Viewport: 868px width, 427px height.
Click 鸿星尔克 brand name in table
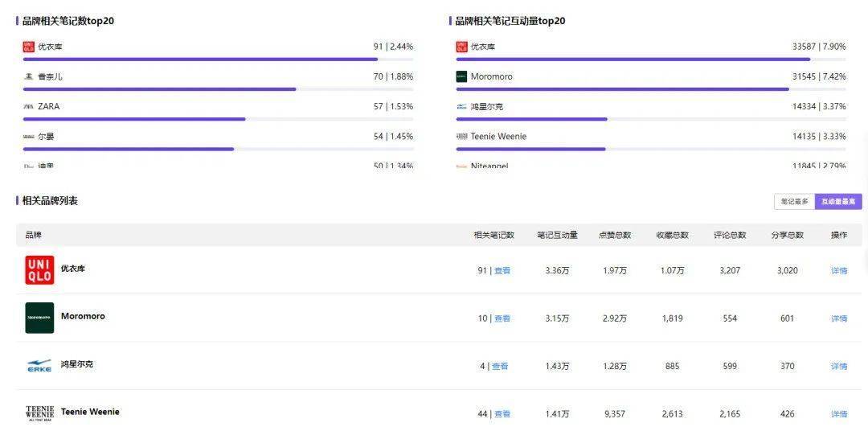click(77, 363)
